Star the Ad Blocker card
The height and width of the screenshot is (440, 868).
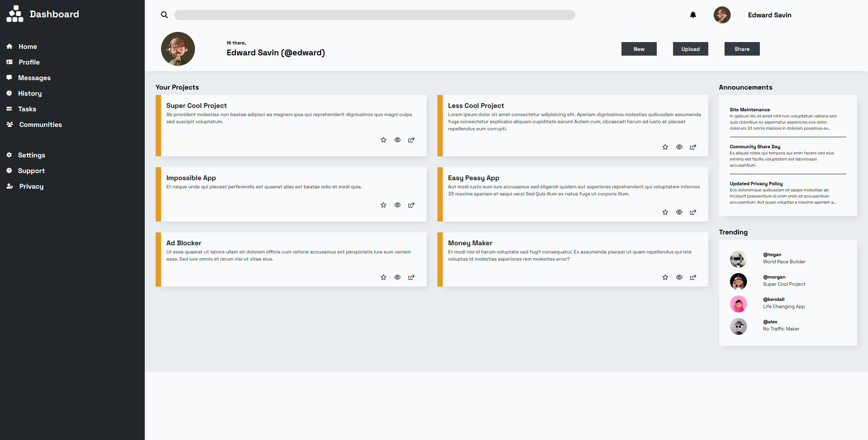tap(383, 277)
